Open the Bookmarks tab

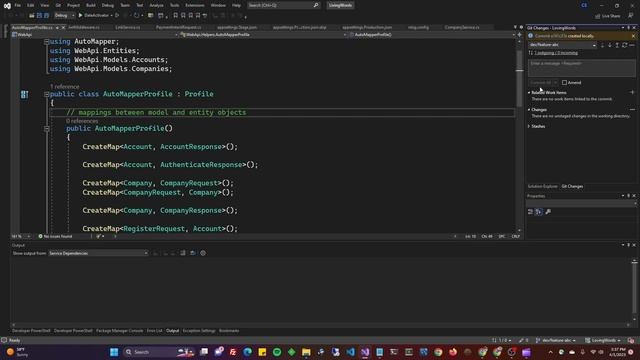[x=229, y=331]
